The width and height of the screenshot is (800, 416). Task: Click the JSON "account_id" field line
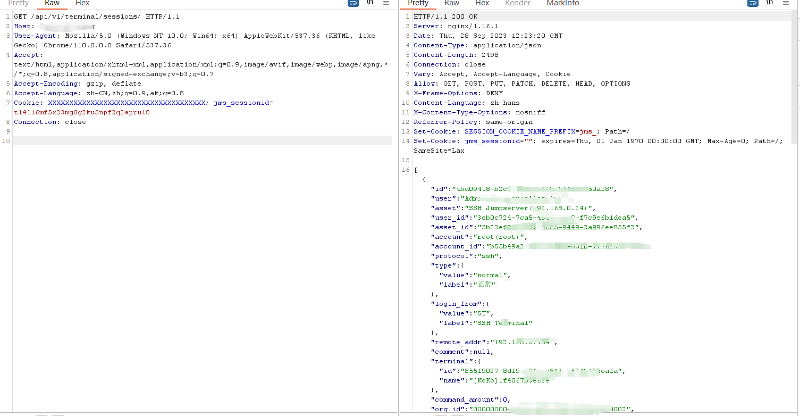pos(541,247)
